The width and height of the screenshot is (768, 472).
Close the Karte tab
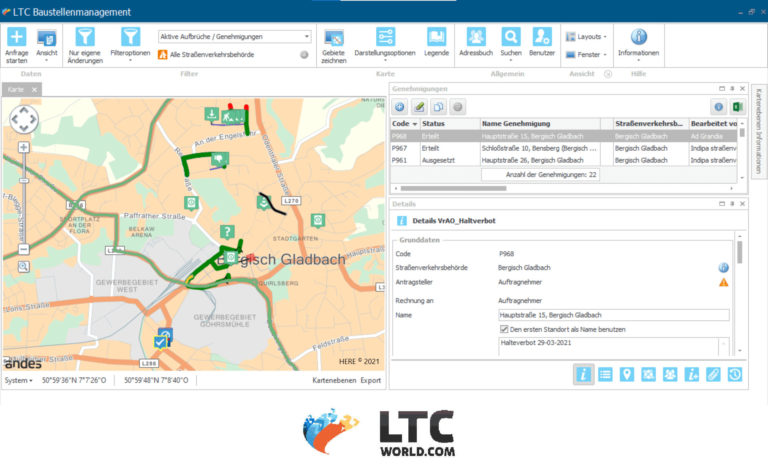pyautogui.click(x=34, y=90)
